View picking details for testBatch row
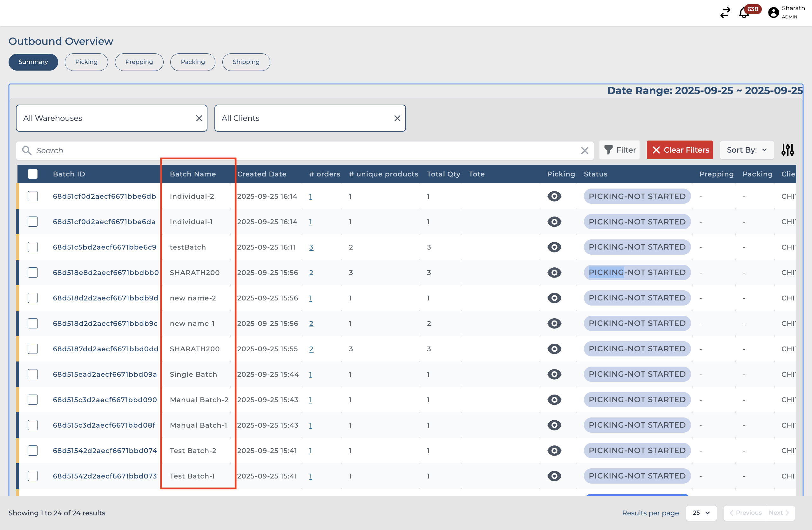This screenshot has height=530, width=812. pyautogui.click(x=554, y=247)
